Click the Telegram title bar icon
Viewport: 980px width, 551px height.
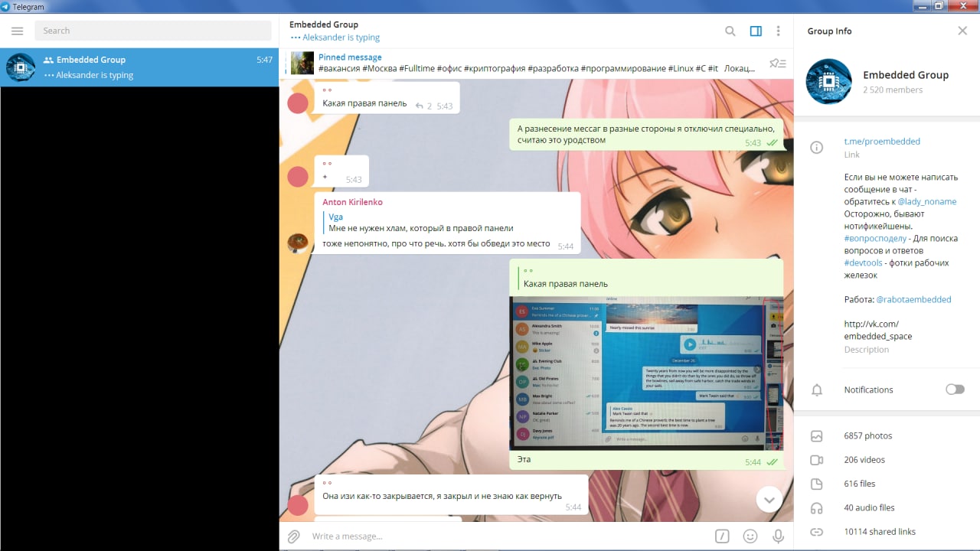click(5, 7)
